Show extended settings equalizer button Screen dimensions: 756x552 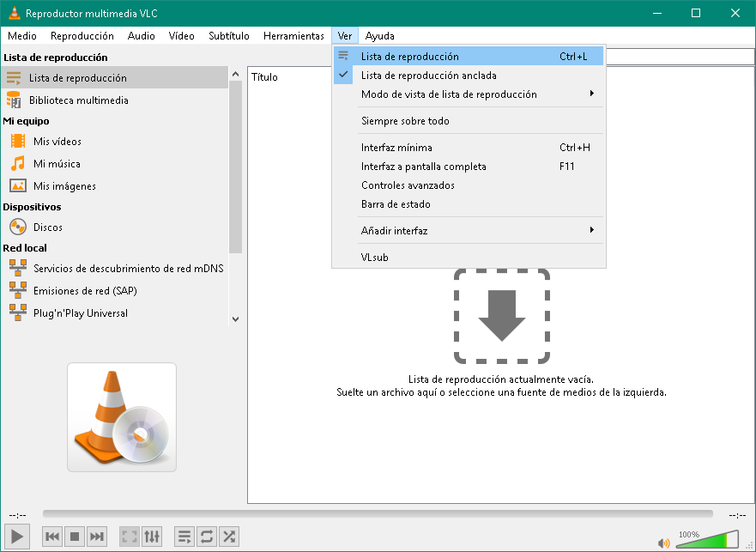click(151, 536)
